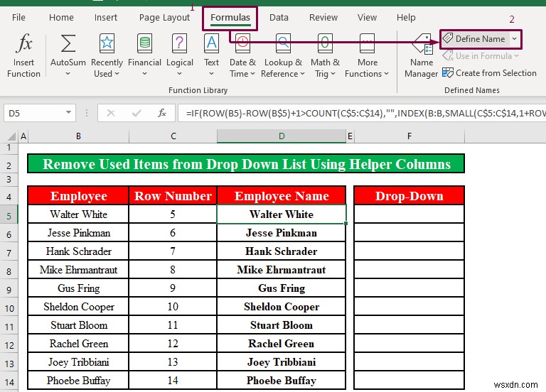The width and height of the screenshot is (546, 392).
Task: Select 'Hank Schrader' in Employee column
Action: tap(78, 251)
